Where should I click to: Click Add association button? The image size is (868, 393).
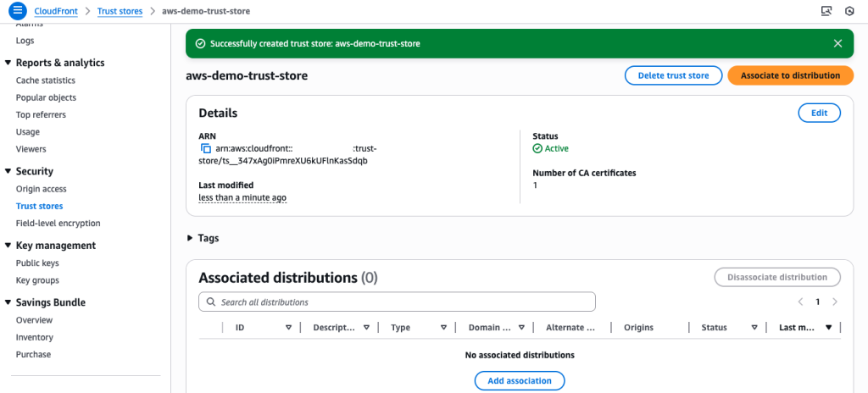click(520, 381)
